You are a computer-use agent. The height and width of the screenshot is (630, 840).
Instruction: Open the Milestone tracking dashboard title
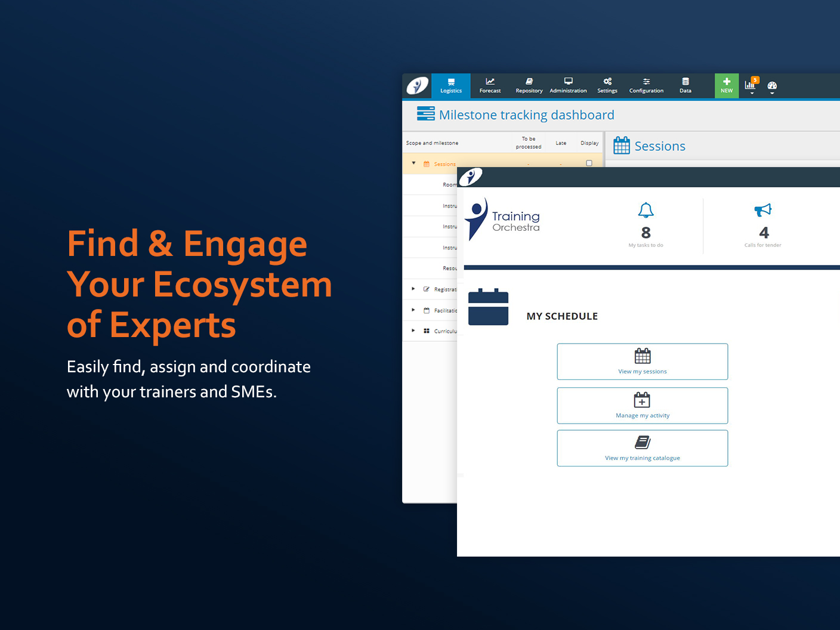click(x=526, y=115)
